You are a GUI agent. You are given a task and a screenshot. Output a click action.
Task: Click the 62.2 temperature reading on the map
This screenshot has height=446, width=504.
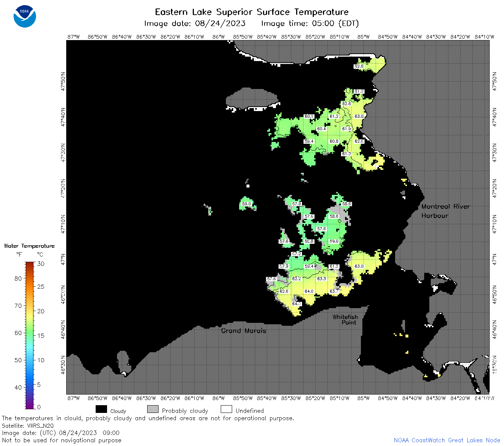pos(297,279)
